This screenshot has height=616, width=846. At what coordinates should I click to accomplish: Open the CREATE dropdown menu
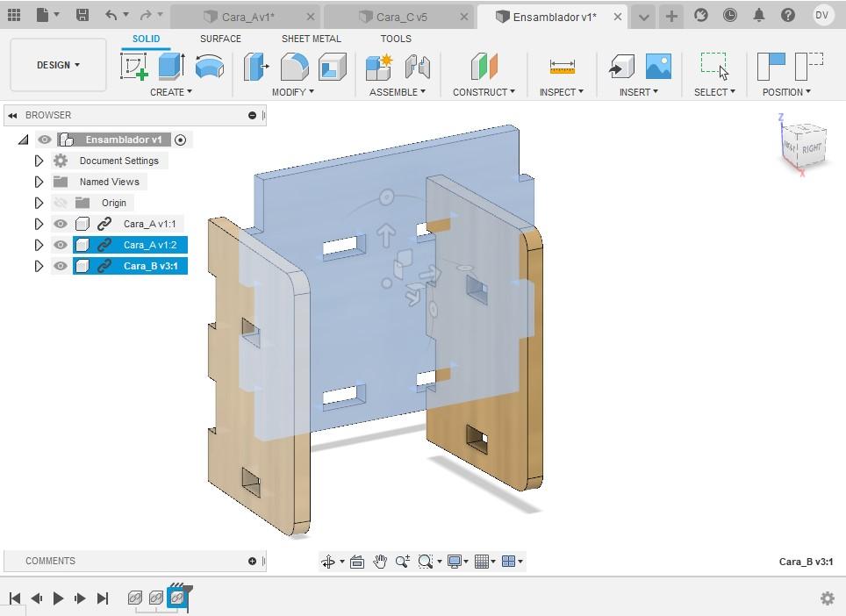tap(170, 92)
